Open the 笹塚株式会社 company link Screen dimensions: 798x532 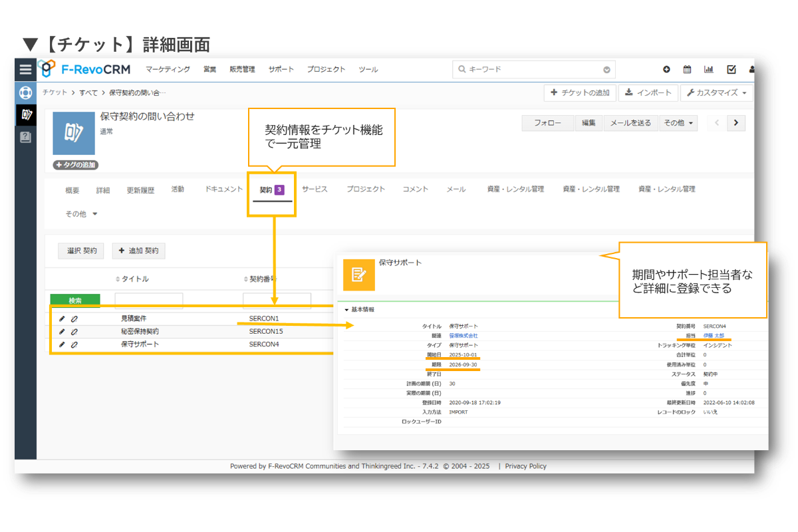pos(462,336)
